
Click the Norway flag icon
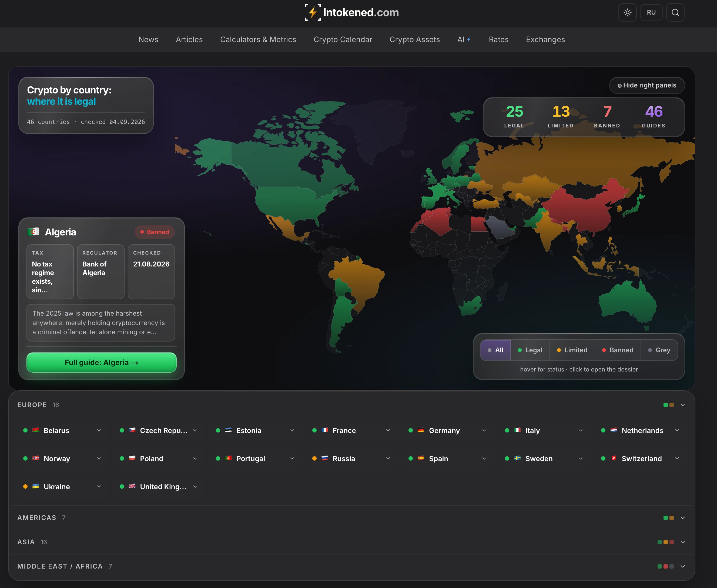tap(36, 458)
